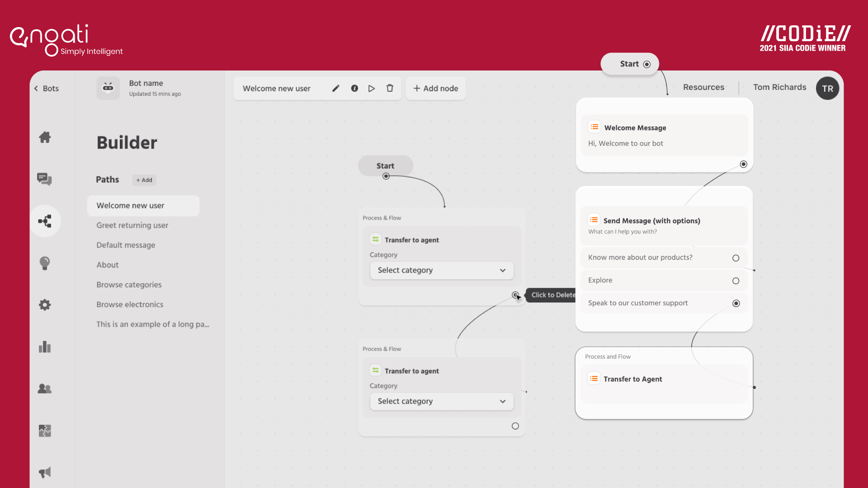Click the announcements/megaphone icon in sidebar
Viewport: 868px width, 488px height.
[45, 473]
